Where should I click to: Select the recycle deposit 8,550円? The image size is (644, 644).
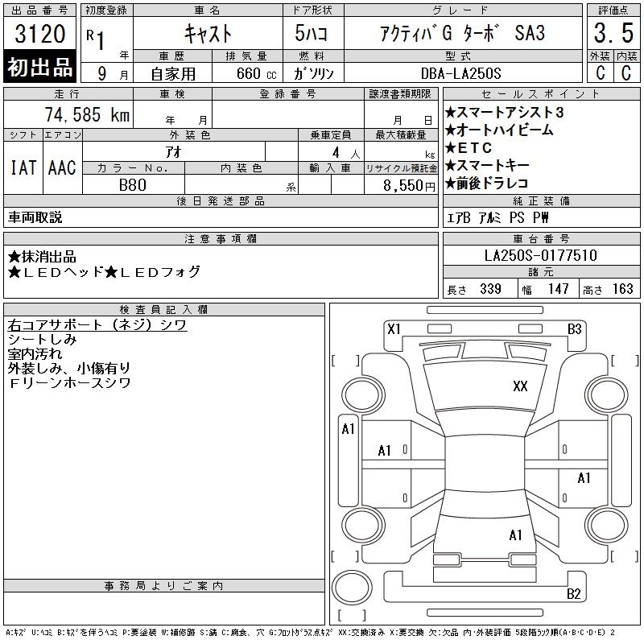[x=409, y=186]
